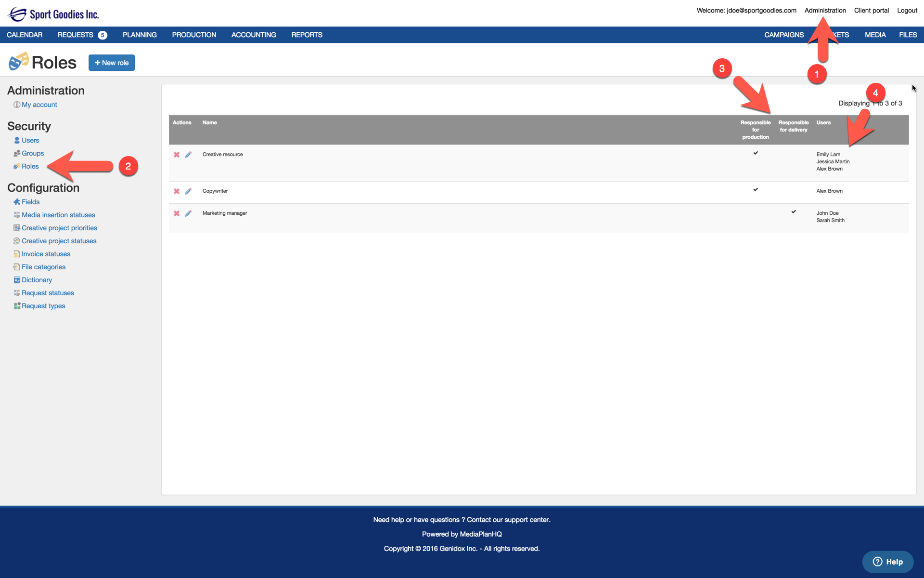
Task: Go to Campaigns tab
Action: pos(784,35)
